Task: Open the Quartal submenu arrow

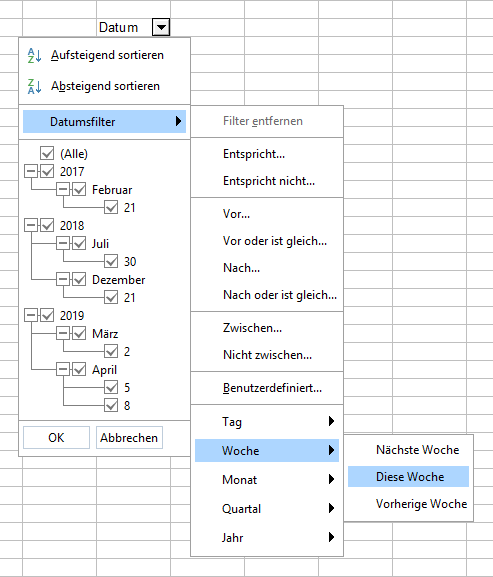Action: (331, 508)
